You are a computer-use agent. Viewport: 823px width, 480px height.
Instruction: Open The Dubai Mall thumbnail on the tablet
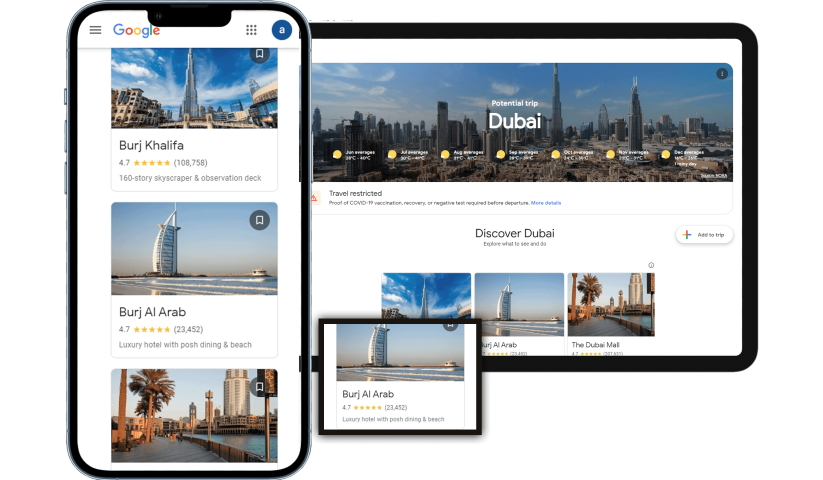[x=611, y=304]
